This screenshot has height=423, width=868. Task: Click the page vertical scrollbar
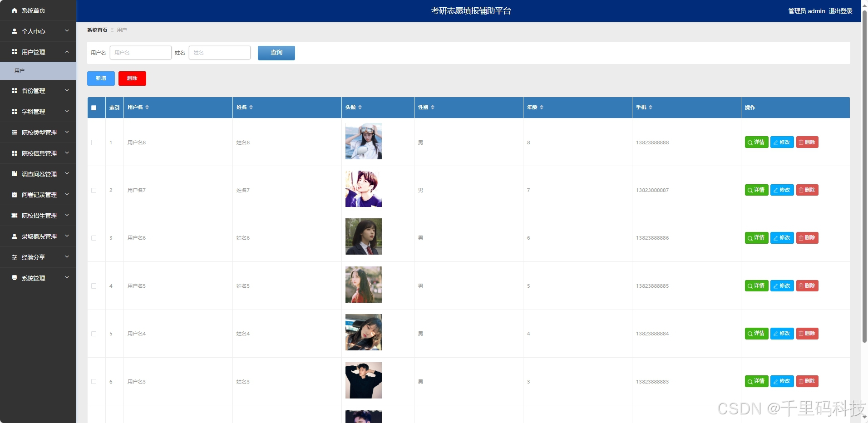864,177
